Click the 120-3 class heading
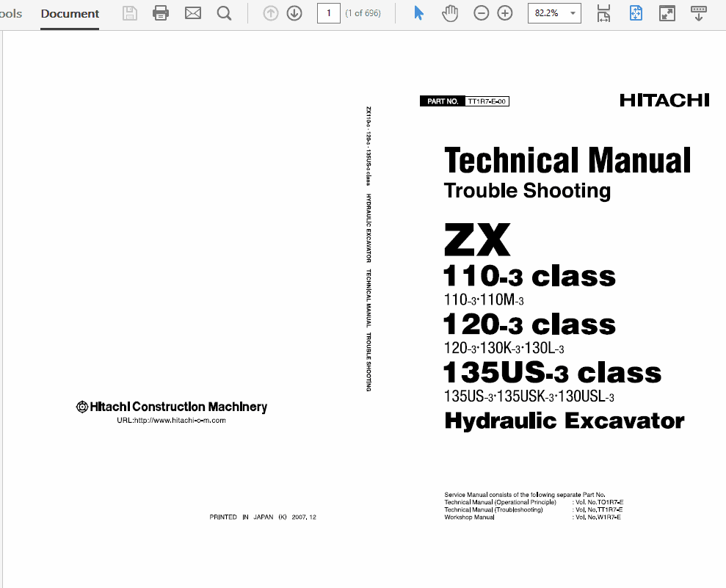This screenshot has height=588, width=726. coord(529,324)
